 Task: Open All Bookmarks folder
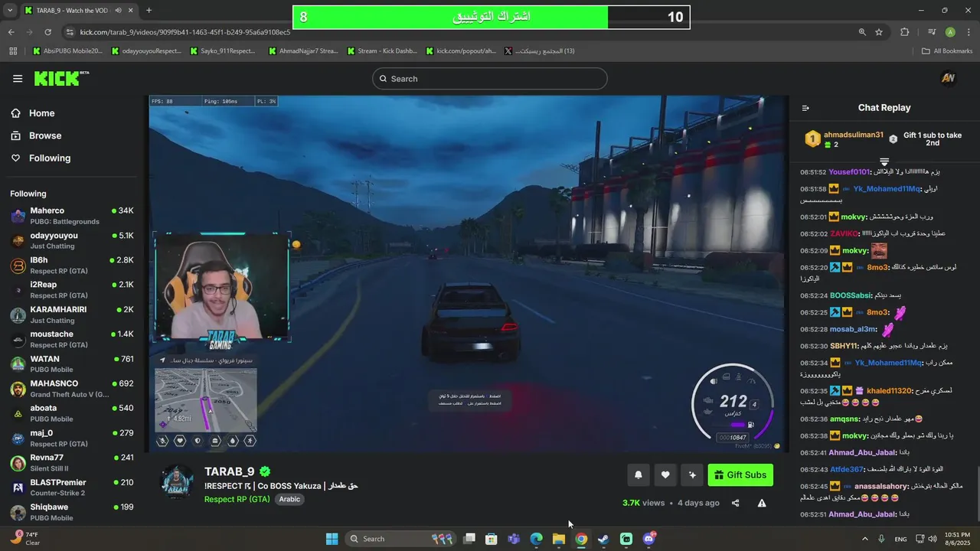tap(948, 51)
